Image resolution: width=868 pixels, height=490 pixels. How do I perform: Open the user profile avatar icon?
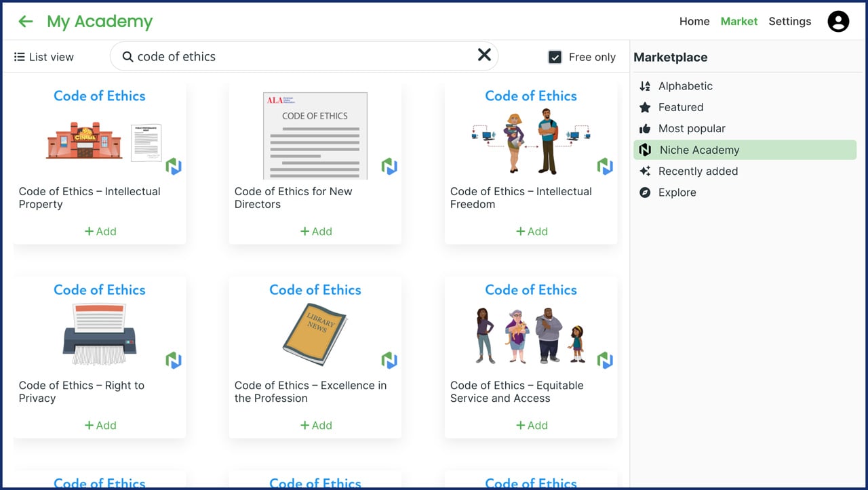tap(838, 21)
